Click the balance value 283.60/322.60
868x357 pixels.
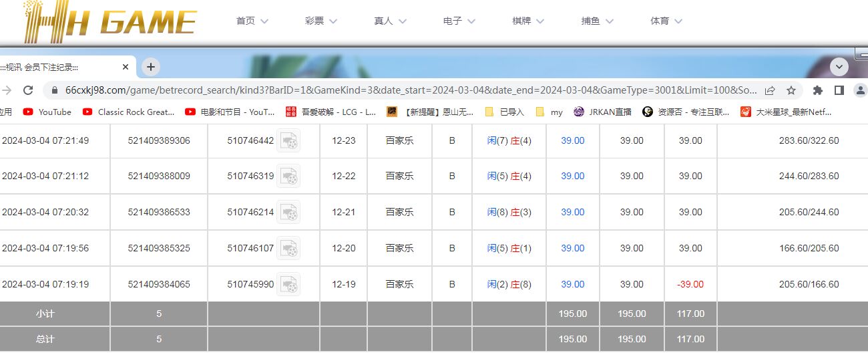point(809,140)
